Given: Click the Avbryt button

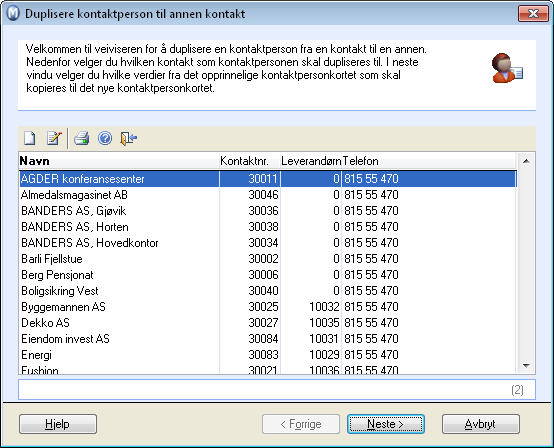Looking at the screenshot, I should (481, 424).
